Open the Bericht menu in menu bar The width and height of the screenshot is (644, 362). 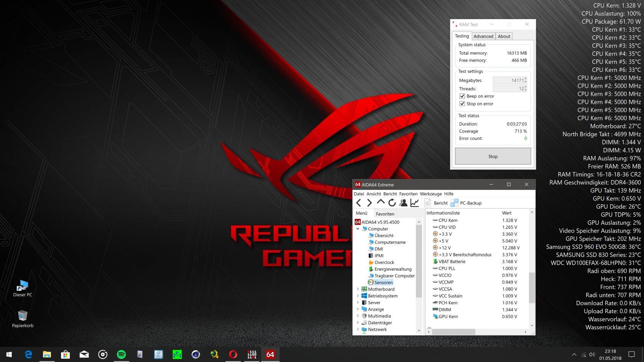pos(390,194)
